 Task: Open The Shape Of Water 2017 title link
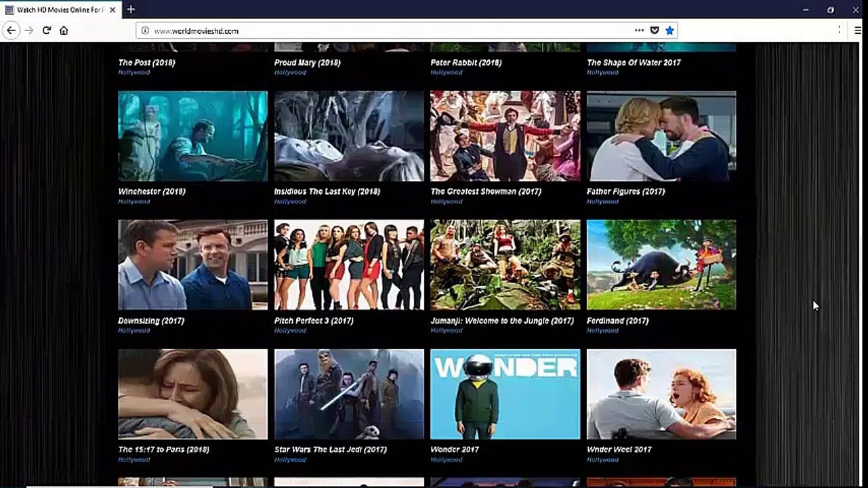pos(634,62)
